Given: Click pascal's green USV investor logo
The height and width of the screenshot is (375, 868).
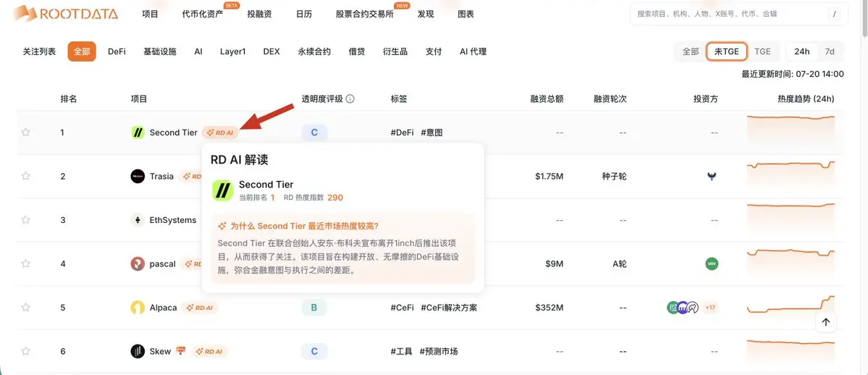Looking at the screenshot, I should [x=712, y=264].
